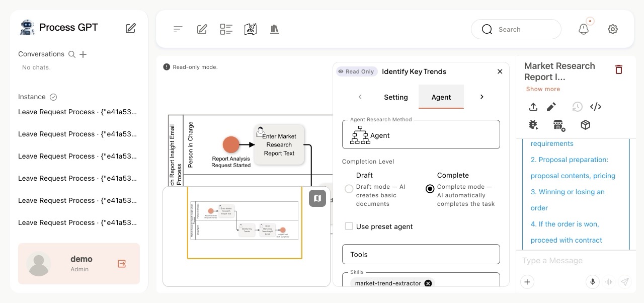Click the package cube icon
This screenshot has width=644, height=303.
click(x=585, y=125)
